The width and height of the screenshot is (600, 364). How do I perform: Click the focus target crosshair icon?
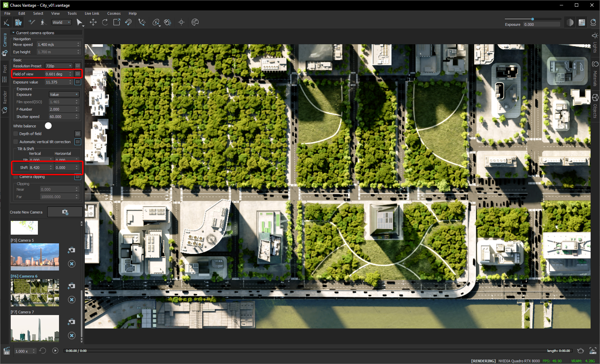181,22
